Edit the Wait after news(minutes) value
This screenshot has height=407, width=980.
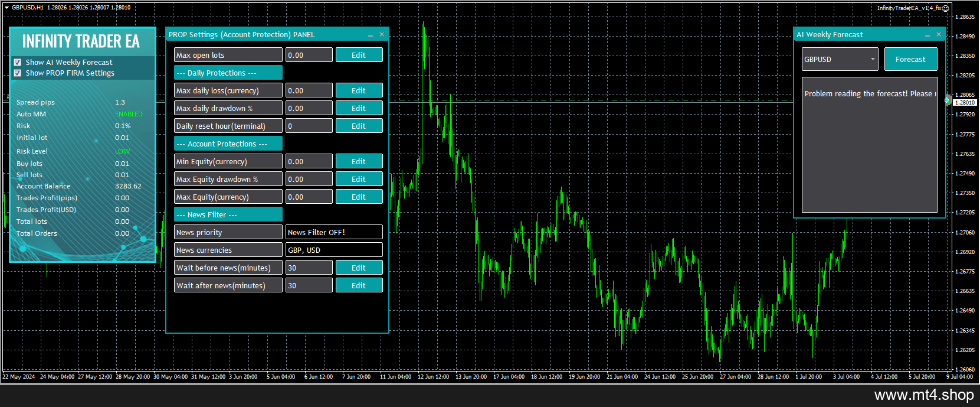[x=359, y=285]
